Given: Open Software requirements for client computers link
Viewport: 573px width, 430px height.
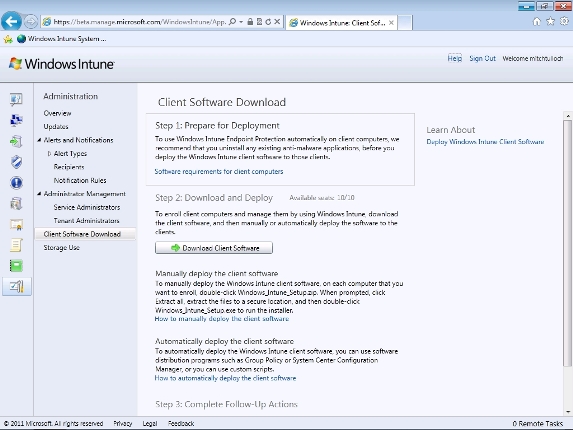Looking at the screenshot, I should pos(219,171).
